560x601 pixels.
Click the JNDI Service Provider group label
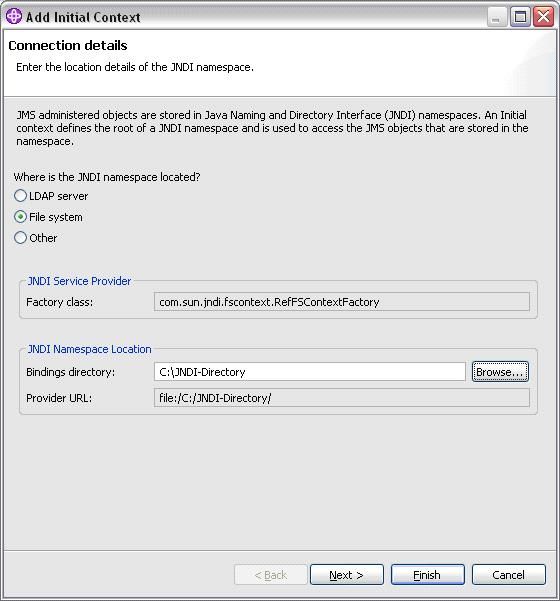click(79, 281)
